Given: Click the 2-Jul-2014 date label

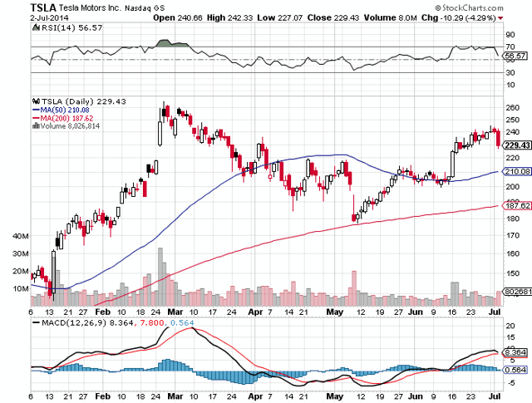Looking at the screenshot, I should pyautogui.click(x=49, y=18).
